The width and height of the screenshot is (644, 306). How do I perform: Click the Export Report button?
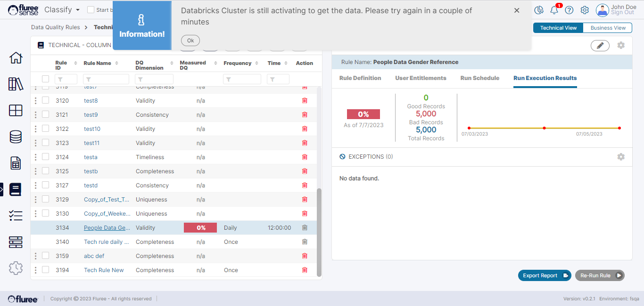(544, 276)
